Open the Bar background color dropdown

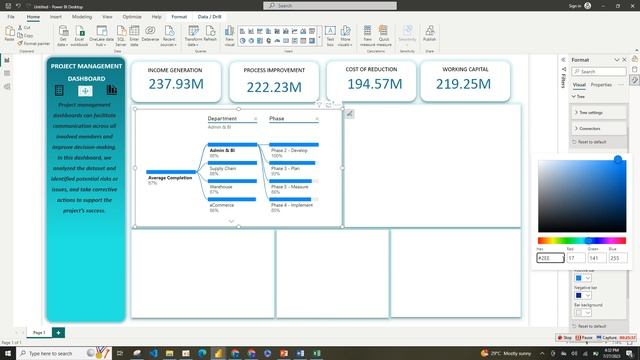588,313
